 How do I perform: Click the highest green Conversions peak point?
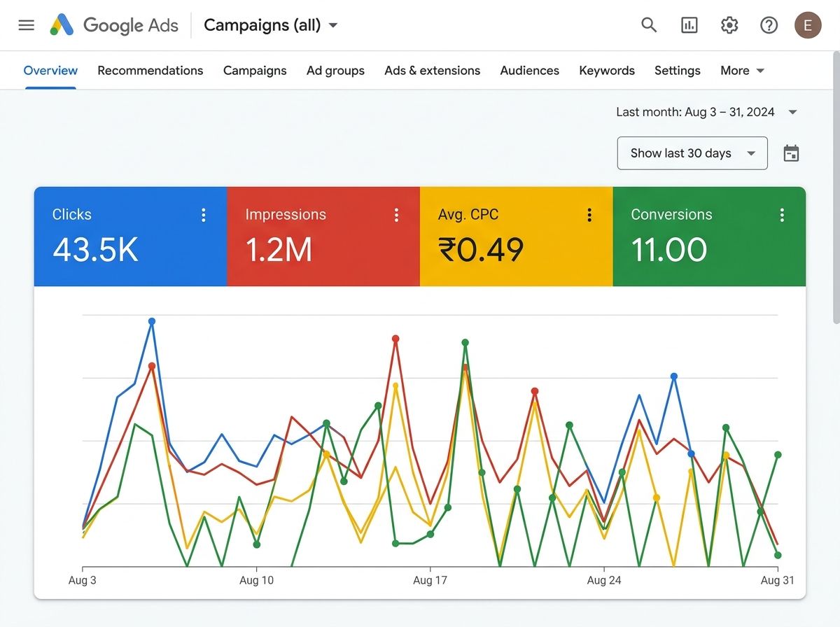pos(465,343)
